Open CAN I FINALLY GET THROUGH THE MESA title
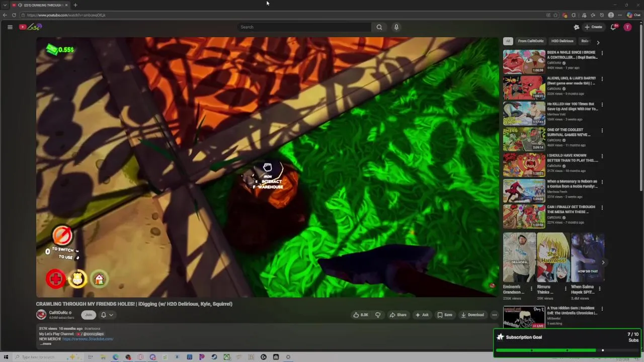 [571, 209]
